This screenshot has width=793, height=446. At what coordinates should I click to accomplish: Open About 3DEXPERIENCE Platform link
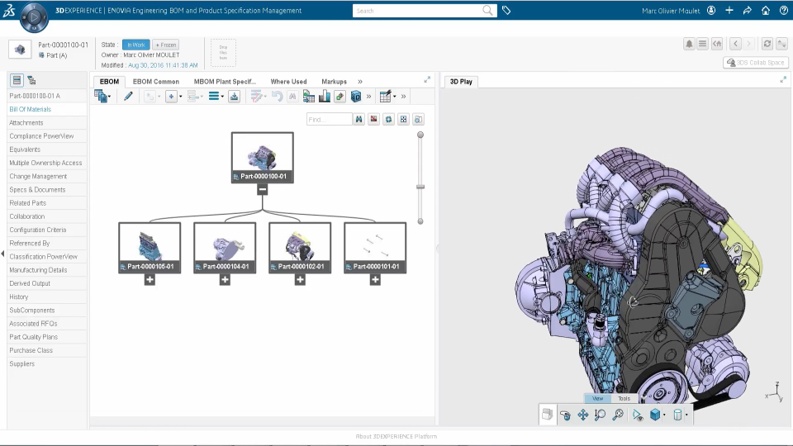coord(396,436)
